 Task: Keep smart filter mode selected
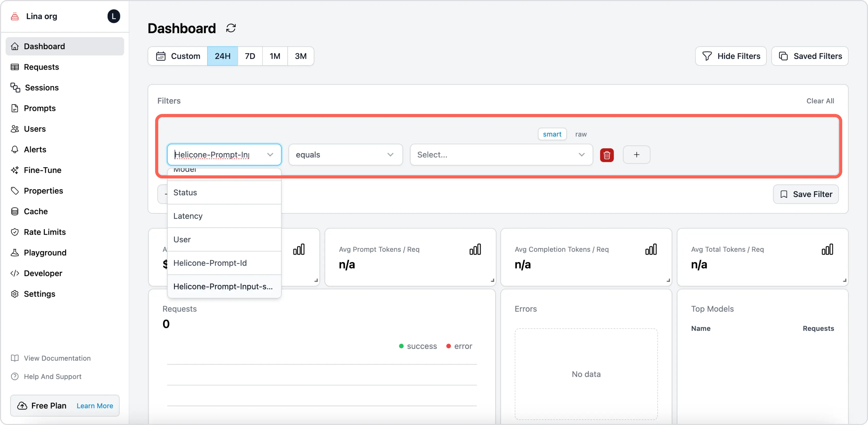pos(552,134)
